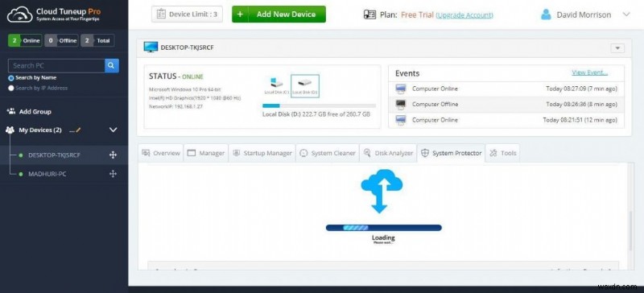The width and height of the screenshot is (644, 293).
Task: Click the Plan icon beside Free Trial
Action: (369, 14)
